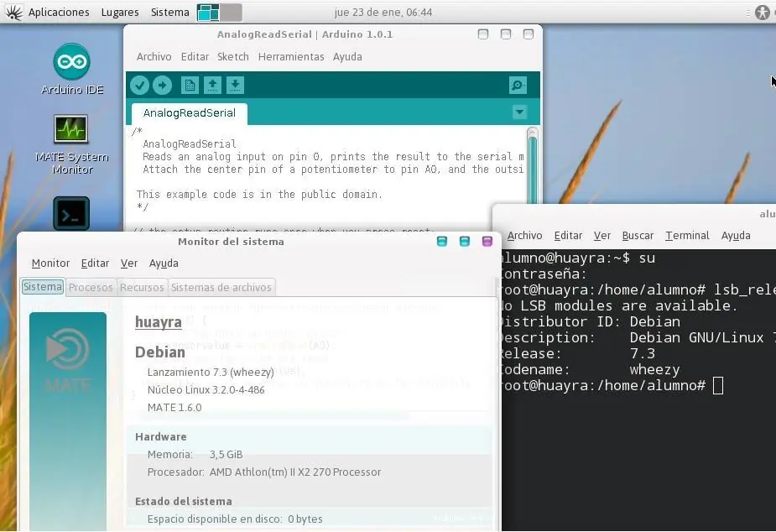Switch to the Sistema tab

pos(43,287)
